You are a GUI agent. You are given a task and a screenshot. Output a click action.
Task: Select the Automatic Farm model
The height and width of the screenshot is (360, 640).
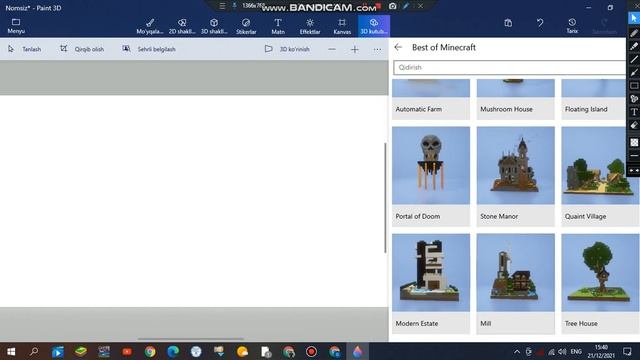click(x=431, y=99)
